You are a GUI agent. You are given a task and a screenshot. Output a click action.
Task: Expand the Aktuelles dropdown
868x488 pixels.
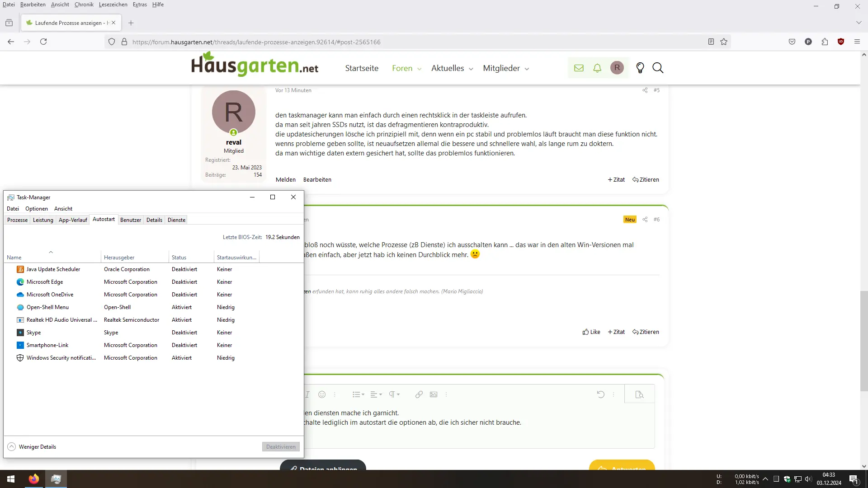tap(471, 69)
